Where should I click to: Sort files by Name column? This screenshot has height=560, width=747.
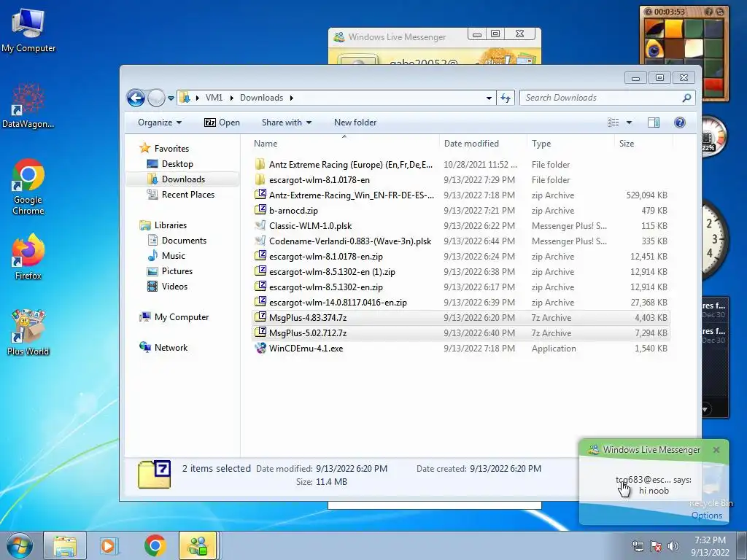pos(344,144)
